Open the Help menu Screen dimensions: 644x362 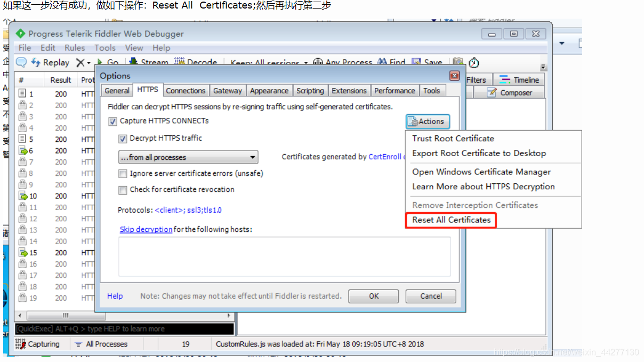click(161, 47)
